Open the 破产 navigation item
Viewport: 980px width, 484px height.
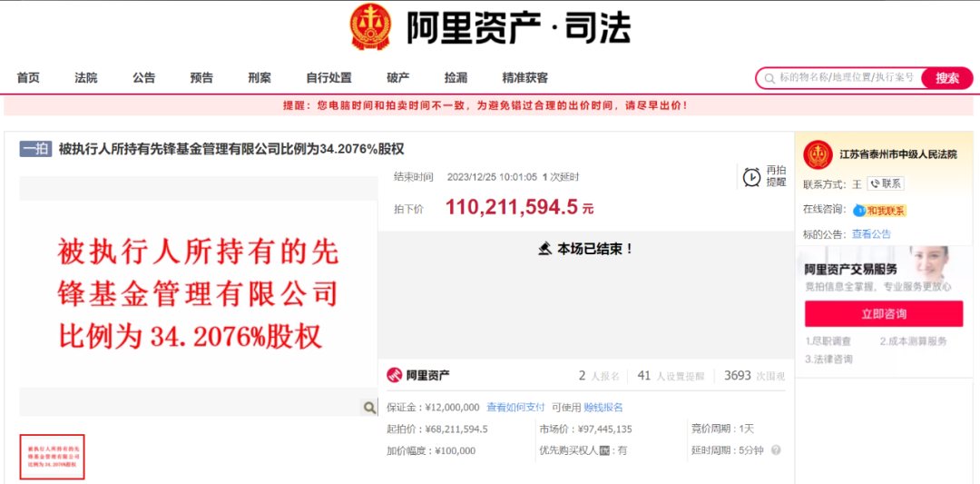pyautogui.click(x=398, y=78)
